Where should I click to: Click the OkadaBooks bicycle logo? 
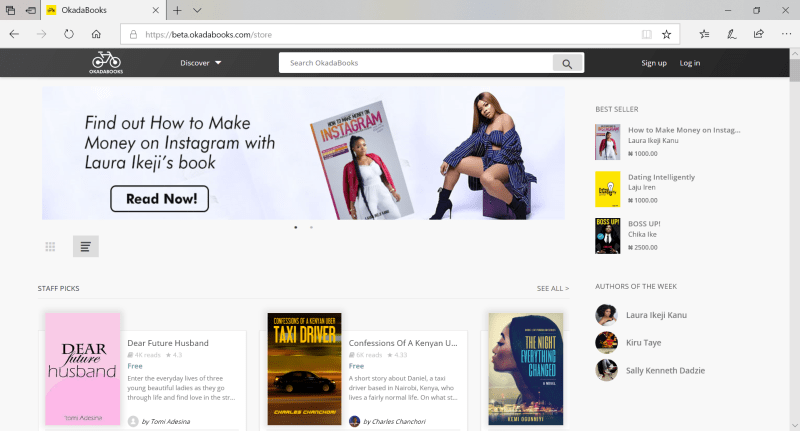pyautogui.click(x=106, y=62)
